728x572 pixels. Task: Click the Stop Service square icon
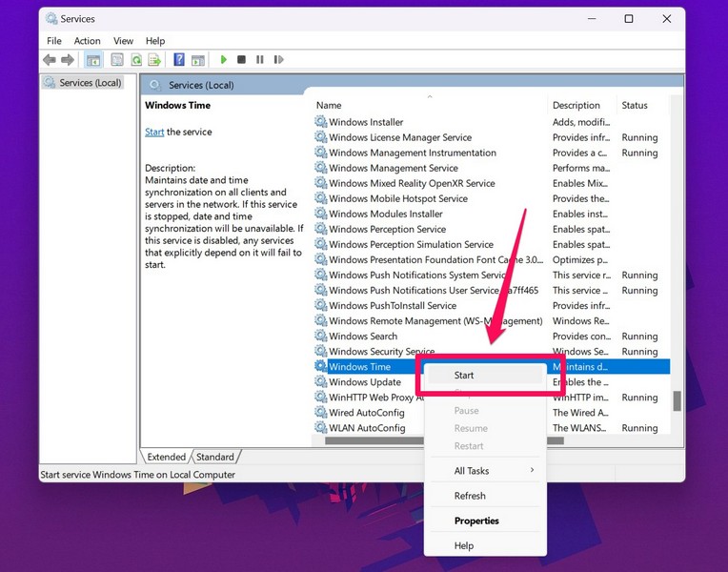click(x=242, y=60)
